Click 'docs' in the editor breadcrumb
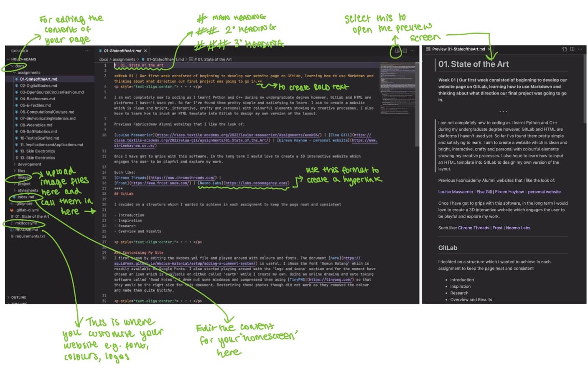 (x=103, y=59)
